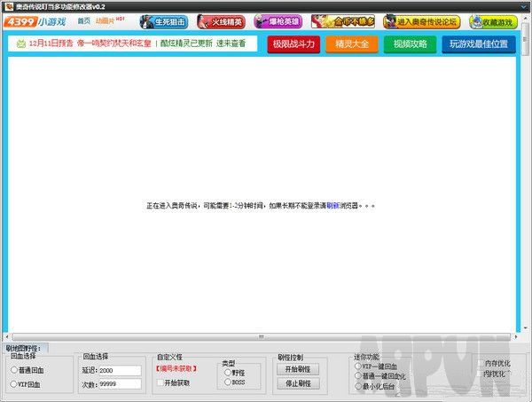Image resolution: width=532 pixels, height=402 pixels.
Task: Tick the 开始获取 checkbox
Action: point(160,382)
